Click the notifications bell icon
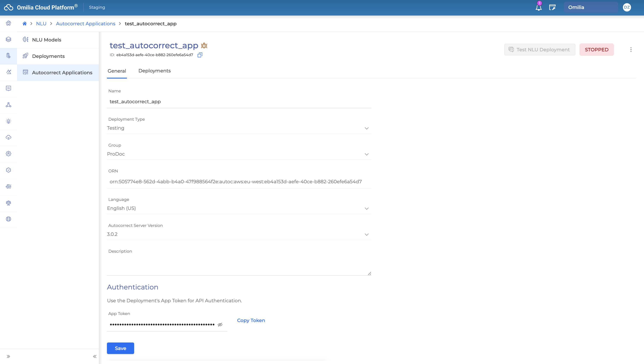Screen dimensions: 644x364 point(538,7)
